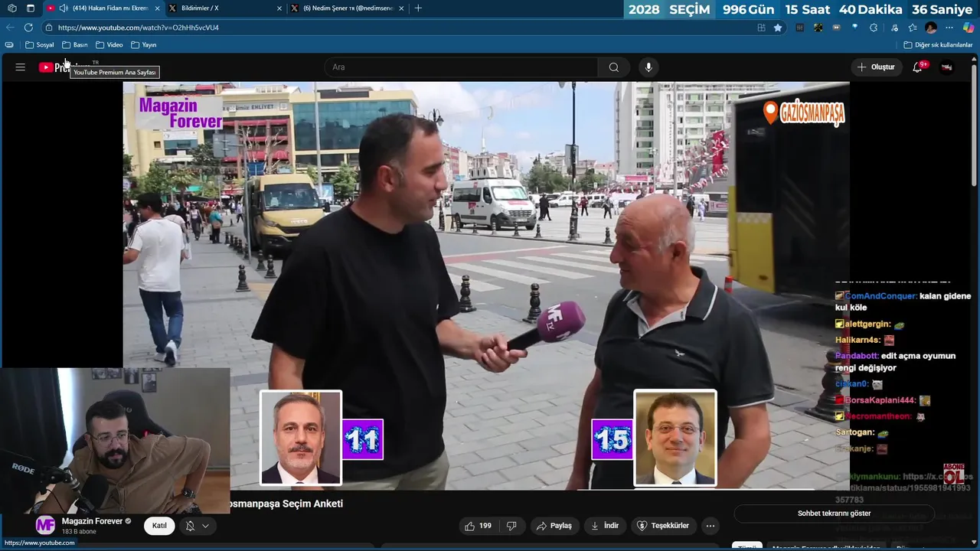Mute the YouTube tab via speaker icon
980x551 pixels.
click(64, 8)
